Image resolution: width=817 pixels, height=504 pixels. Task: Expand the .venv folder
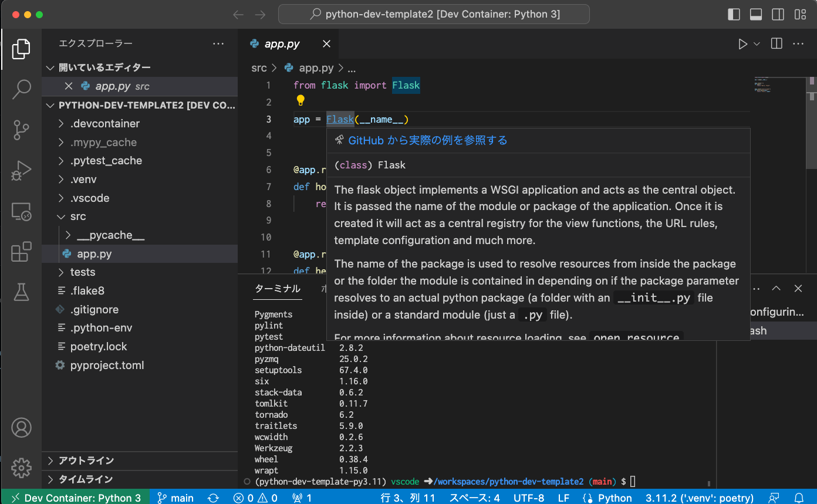[140, 180]
